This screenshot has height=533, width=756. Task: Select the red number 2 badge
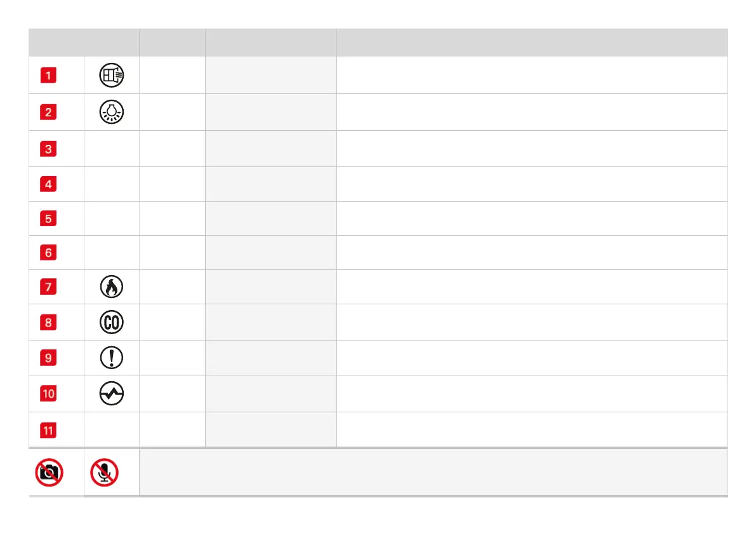pos(49,112)
